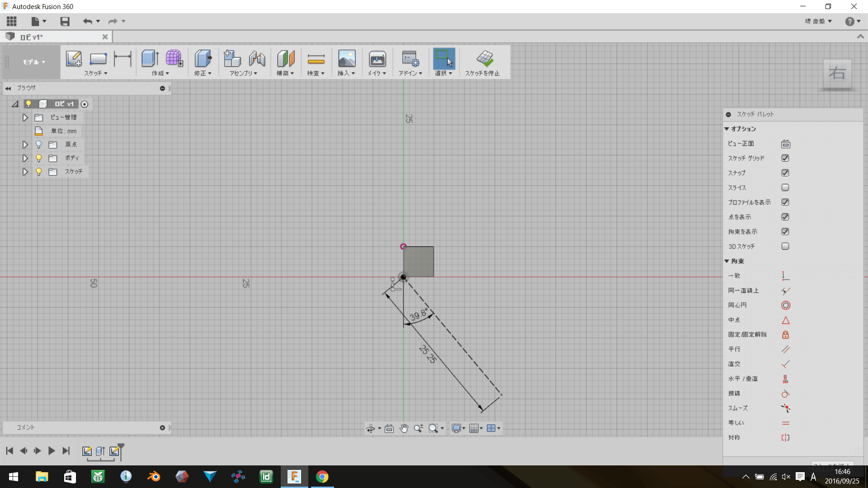Click the Measure inspect icon
This screenshot has height=488, width=868.
[316, 59]
